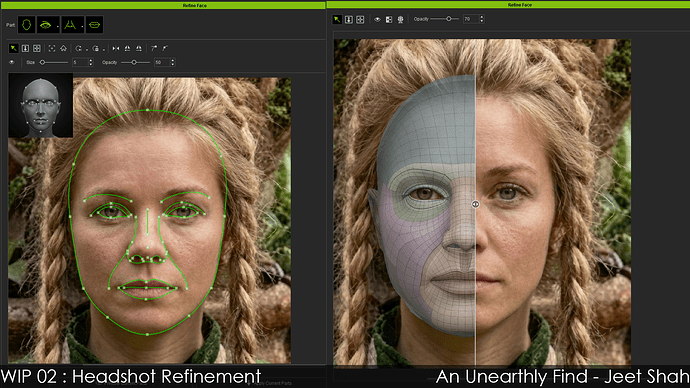Click the first rotate/reset icon
The width and height of the screenshot is (690, 388).
click(x=79, y=48)
